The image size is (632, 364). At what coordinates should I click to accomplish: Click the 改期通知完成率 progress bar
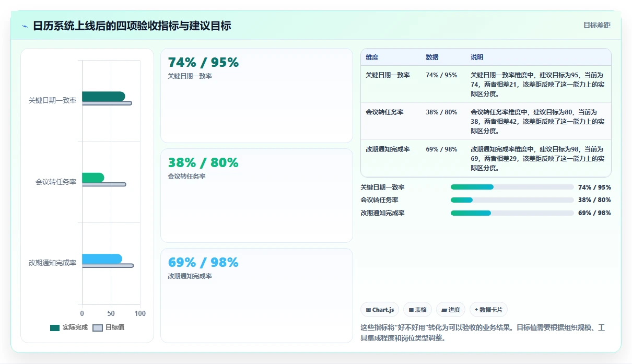512,213
